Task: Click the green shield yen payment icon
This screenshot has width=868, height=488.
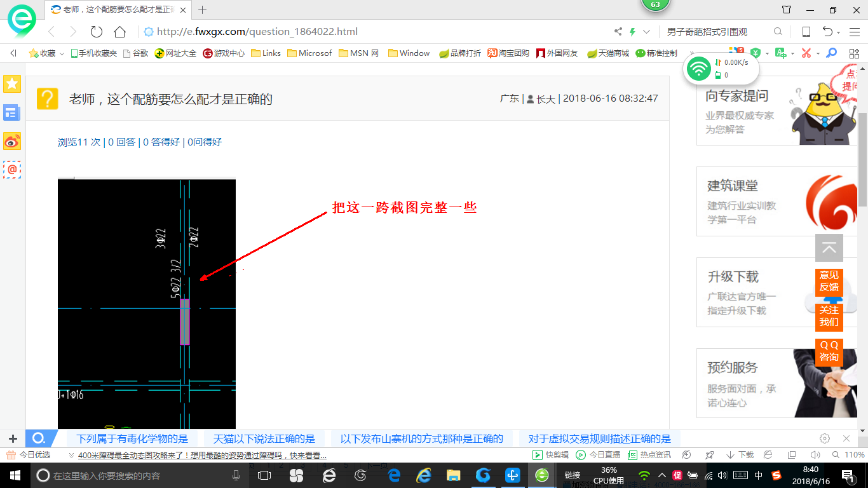Action: [x=755, y=53]
